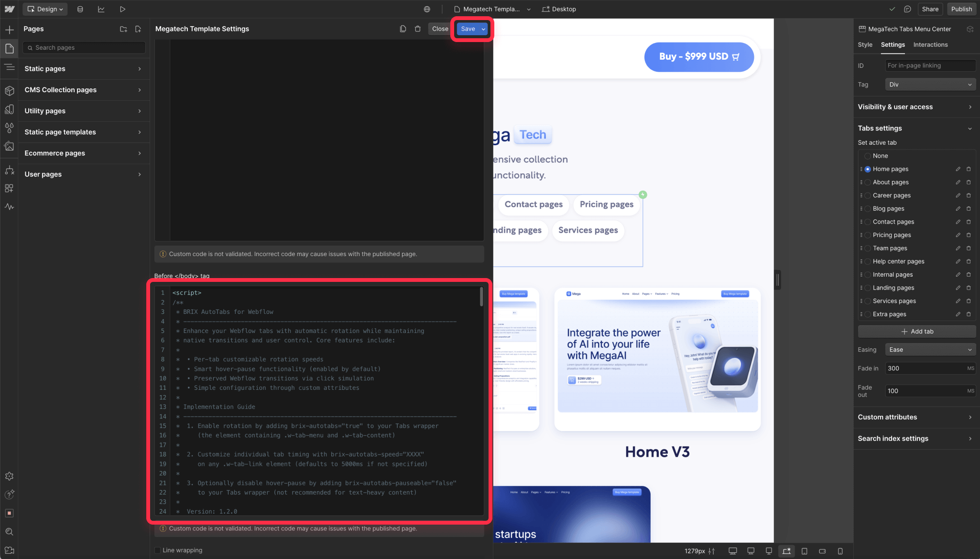Open the Components cube icon
This screenshot has width=980, height=559.
point(10,90)
